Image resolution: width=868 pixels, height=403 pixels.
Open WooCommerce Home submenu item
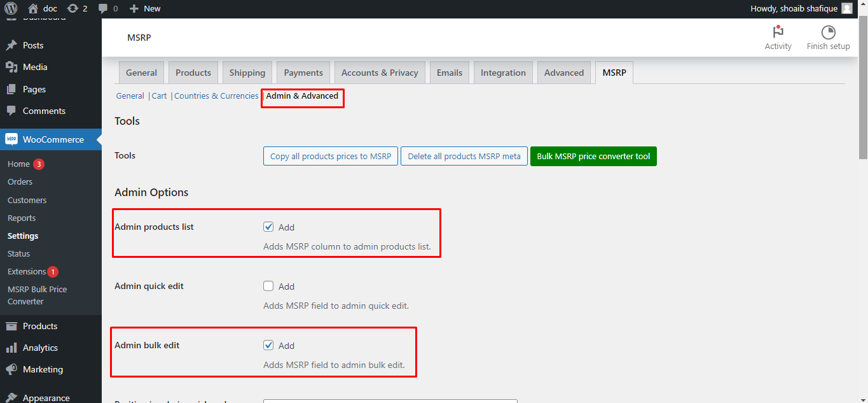[18, 164]
